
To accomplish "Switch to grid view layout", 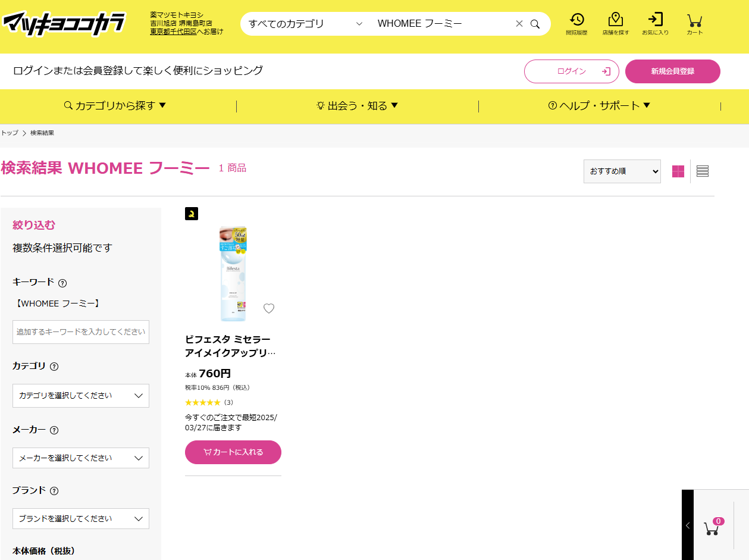I will click(x=678, y=171).
